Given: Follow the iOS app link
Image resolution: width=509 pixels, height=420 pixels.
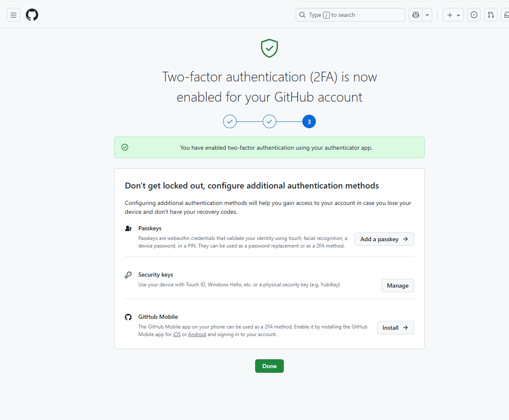Looking at the screenshot, I should click(177, 334).
